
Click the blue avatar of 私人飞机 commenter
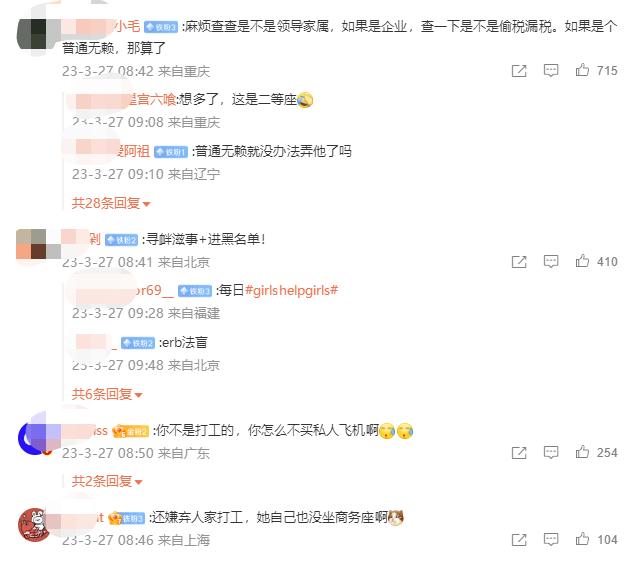[x=34, y=438]
